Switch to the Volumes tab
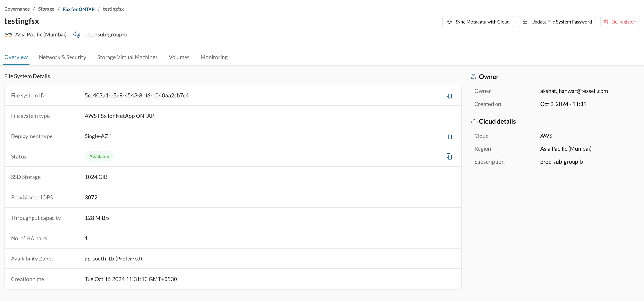Screen dimensions: 644x301 click(179, 57)
